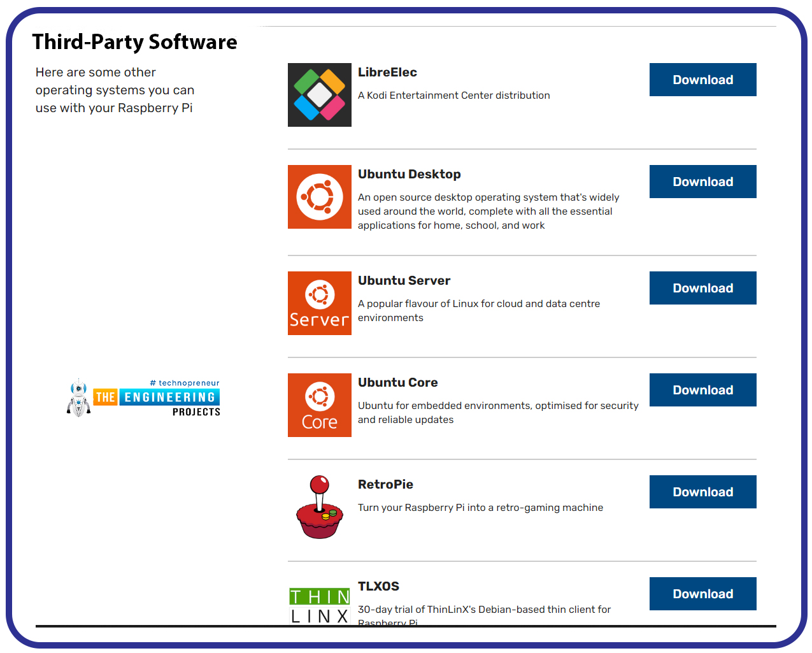Screen dimensions: 812x653
Task: Download Ubuntu Core
Action: click(703, 390)
